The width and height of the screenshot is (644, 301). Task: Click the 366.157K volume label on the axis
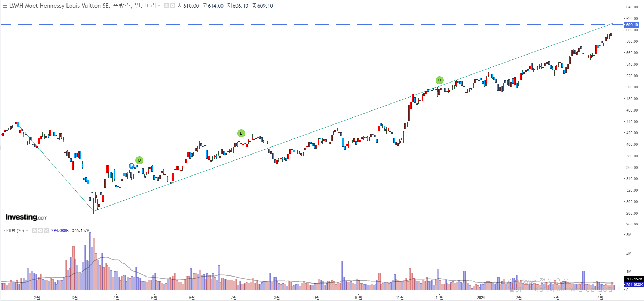point(634,279)
